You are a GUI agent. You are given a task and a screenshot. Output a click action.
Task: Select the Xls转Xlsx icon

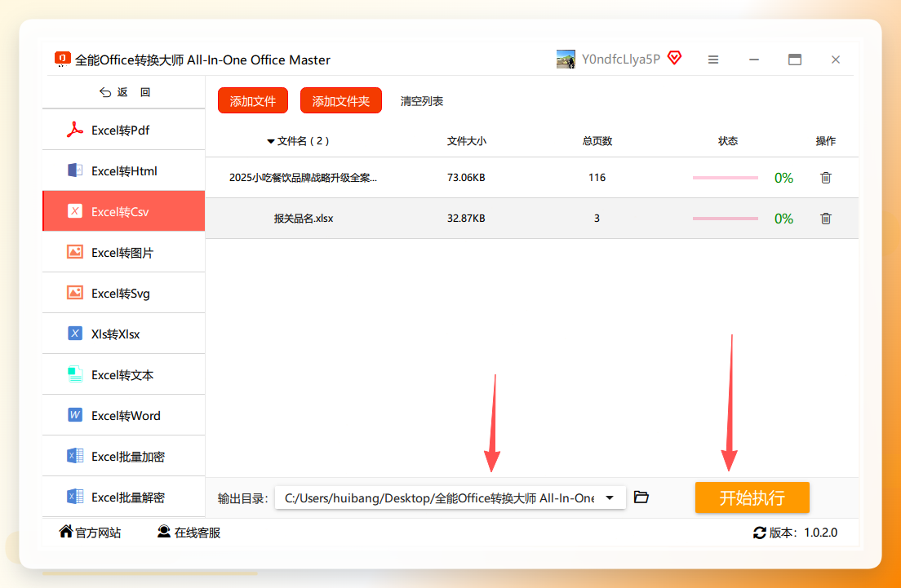point(75,334)
